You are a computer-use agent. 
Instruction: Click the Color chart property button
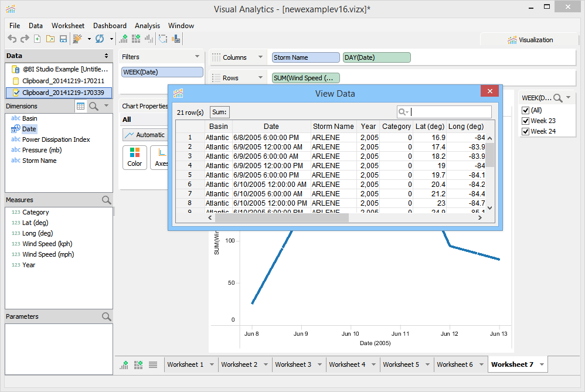pyautogui.click(x=135, y=157)
